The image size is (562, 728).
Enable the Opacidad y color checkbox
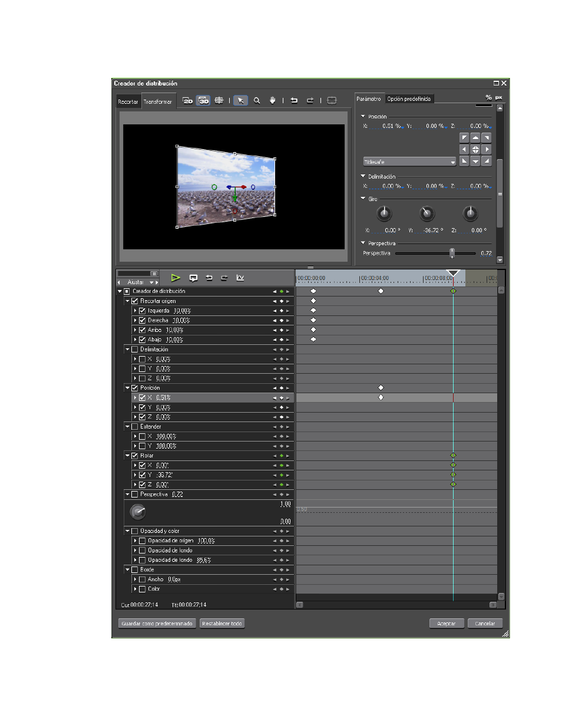[135, 531]
